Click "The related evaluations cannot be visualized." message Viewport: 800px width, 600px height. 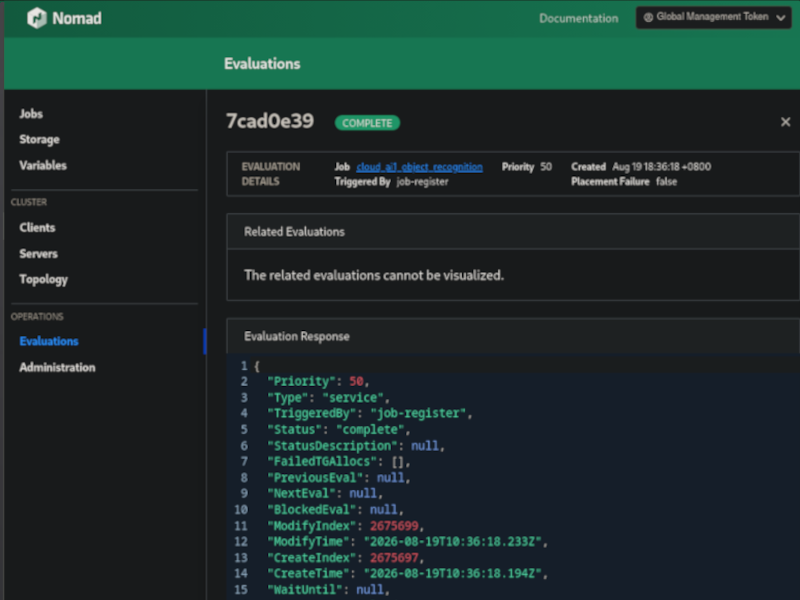coord(374,276)
